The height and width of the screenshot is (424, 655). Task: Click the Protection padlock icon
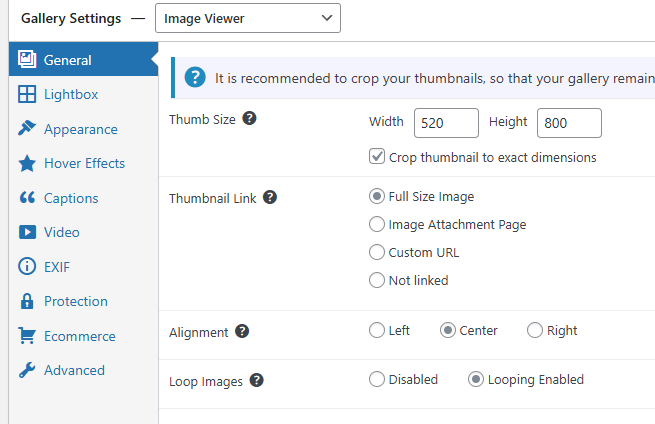point(27,301)
